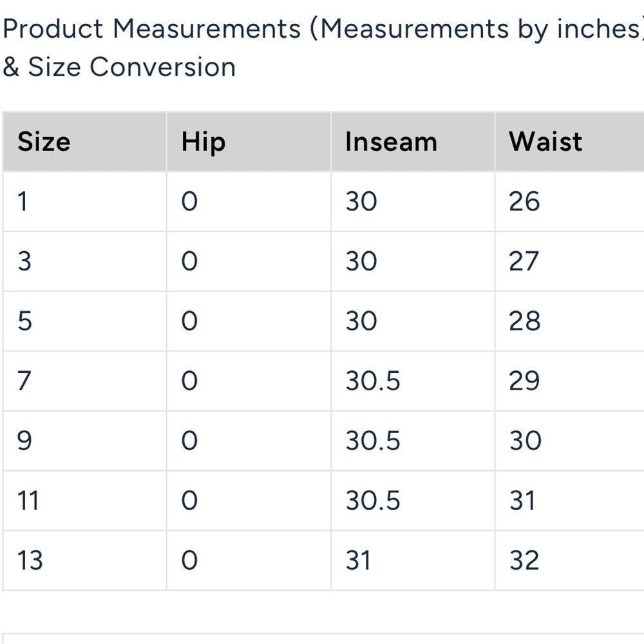This screenshot has width=644, height=644.
Task: Click hip value 0 for size 1
Action: point(189,201)
